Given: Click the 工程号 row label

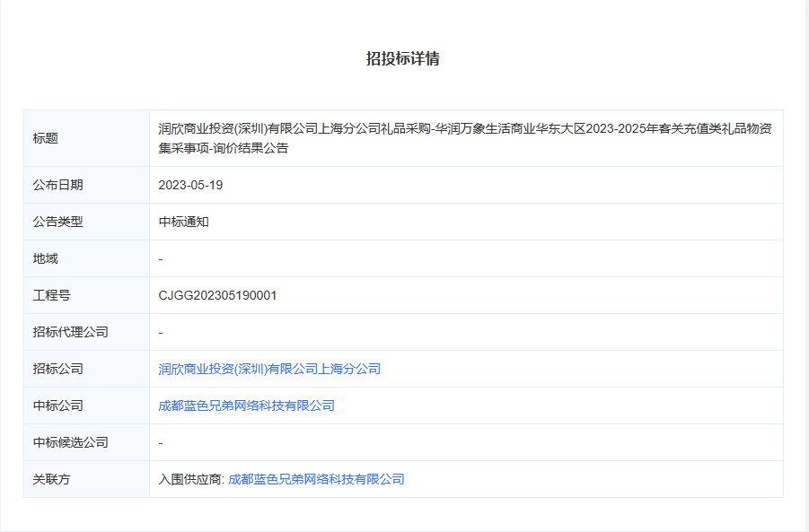Looking at the screenshot, I should pyautogui.click(x=51, y=295).
